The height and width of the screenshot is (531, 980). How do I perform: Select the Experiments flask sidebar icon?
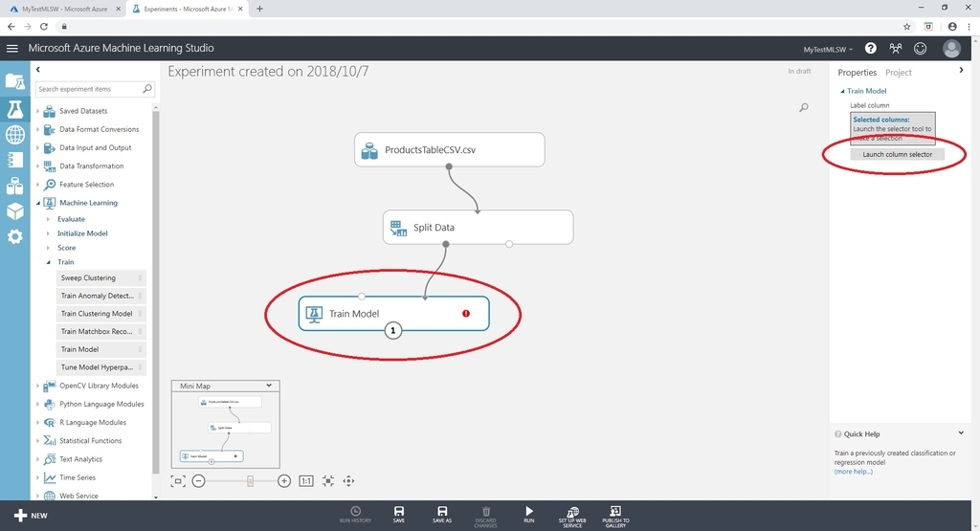pyautogui.click(x=15, y=109)
